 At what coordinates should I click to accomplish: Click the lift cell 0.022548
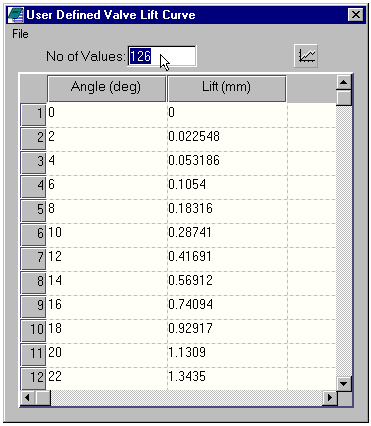click(x=227, y=138)
